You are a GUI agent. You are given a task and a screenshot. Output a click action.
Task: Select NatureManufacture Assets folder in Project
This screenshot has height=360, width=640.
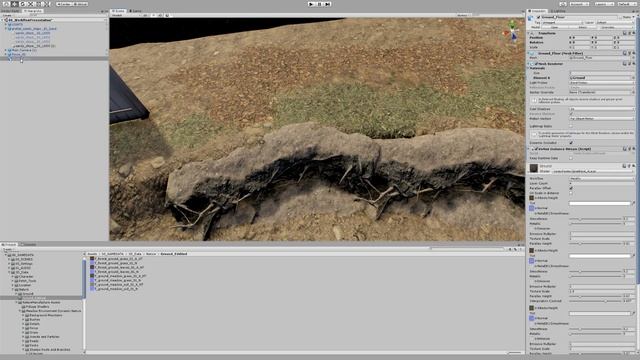pyautogui.click(x=41, y=302)
